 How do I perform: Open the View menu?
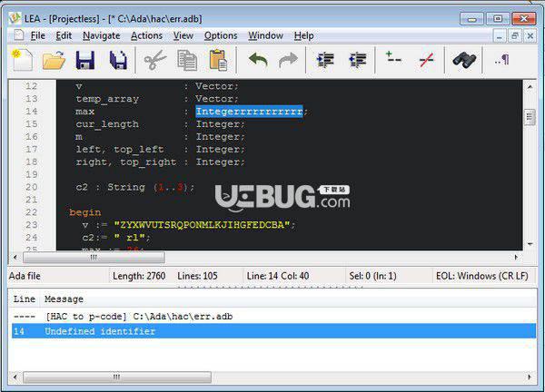tap(183, 35)
